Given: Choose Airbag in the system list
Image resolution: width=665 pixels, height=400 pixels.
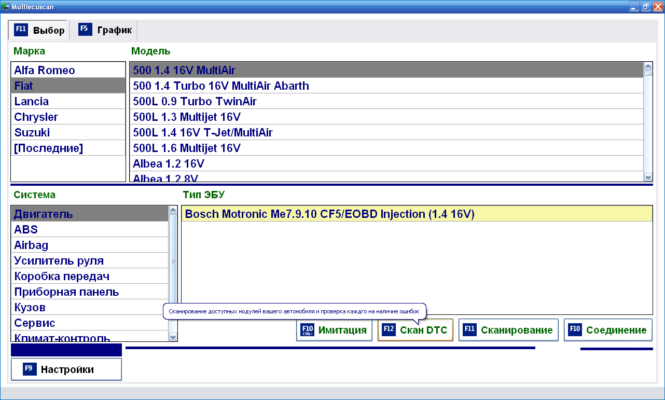Looking at the screenshot, I should coord(90,245).
